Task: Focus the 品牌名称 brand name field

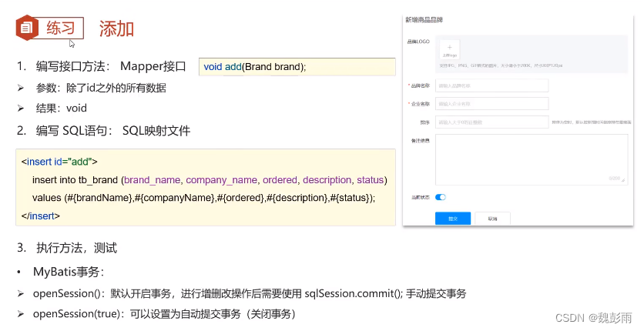Action: [x=491, y=85]
